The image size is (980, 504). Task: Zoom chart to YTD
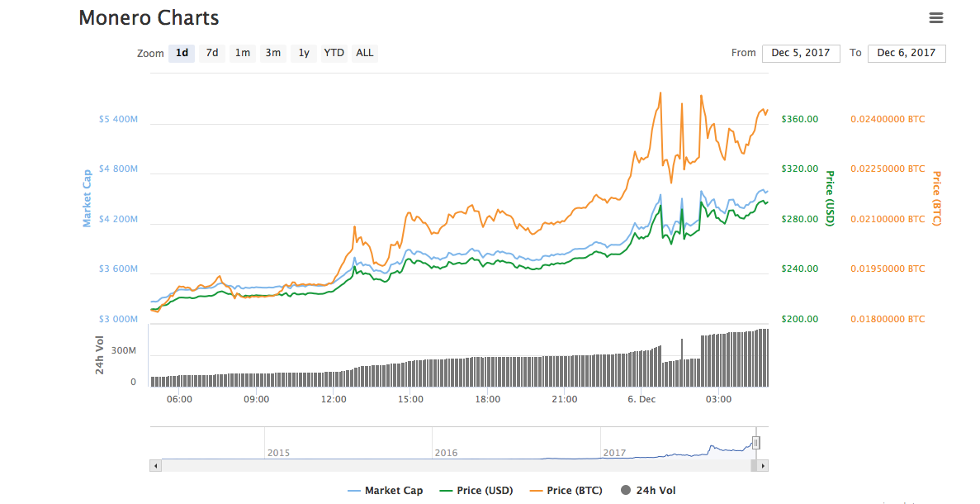pos(334,53)
